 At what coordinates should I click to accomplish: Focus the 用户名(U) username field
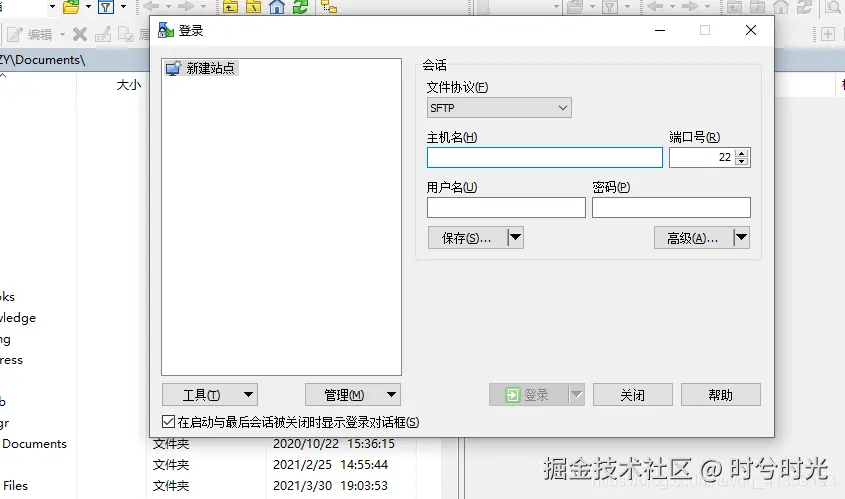(506, 207)
